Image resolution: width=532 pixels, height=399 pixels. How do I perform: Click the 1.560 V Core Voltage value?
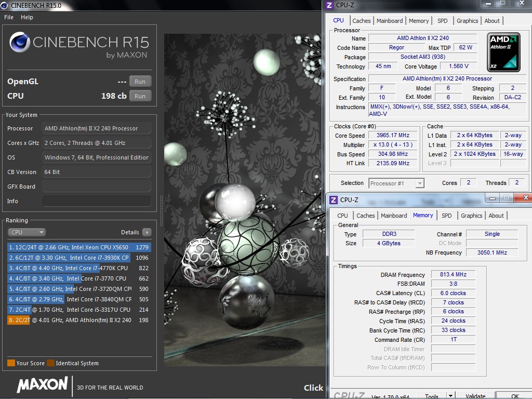[458, 66]
